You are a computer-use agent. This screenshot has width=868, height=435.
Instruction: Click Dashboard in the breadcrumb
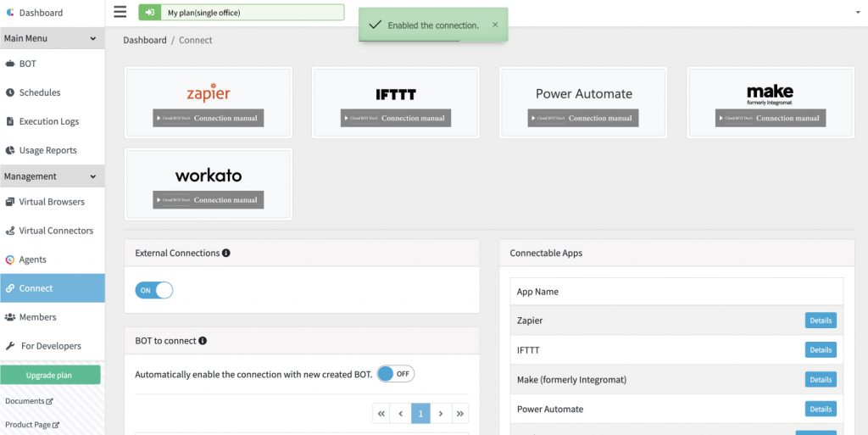tap(145, 40)
